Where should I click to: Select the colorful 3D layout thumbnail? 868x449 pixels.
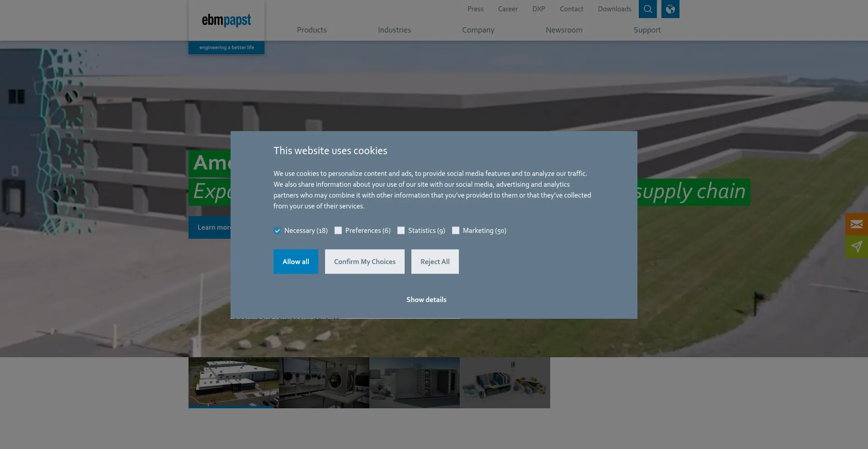tap(505, 383)
